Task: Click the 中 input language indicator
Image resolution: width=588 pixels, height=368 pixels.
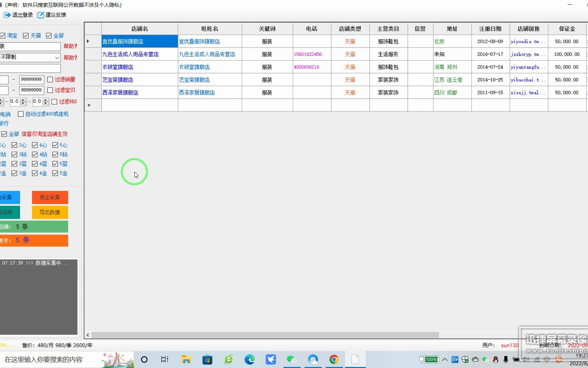Action: [x=547, y=359]
